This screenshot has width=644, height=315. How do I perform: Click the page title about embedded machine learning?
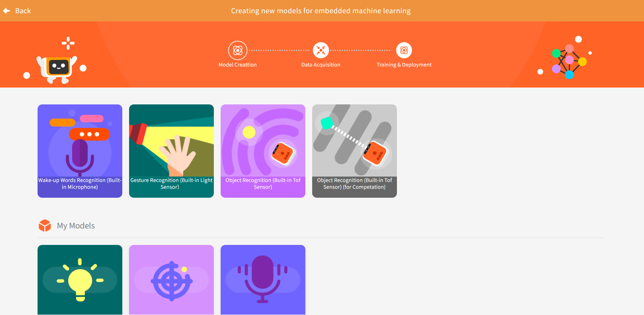(x=321, y=11)
